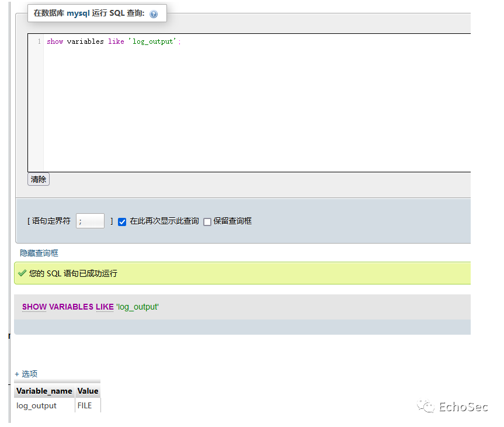This screenshot has height=427, width=504.
Task: Select the log_output table cell
Action: 44,405
